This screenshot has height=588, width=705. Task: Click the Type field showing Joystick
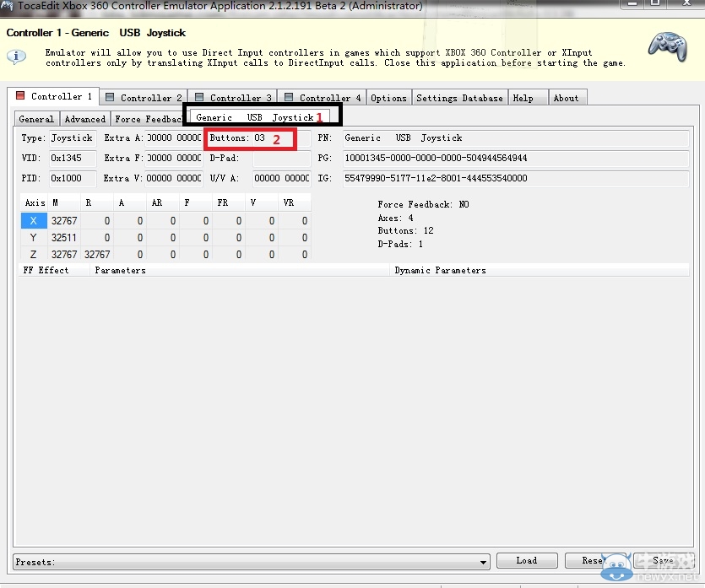tap(73, 138)
